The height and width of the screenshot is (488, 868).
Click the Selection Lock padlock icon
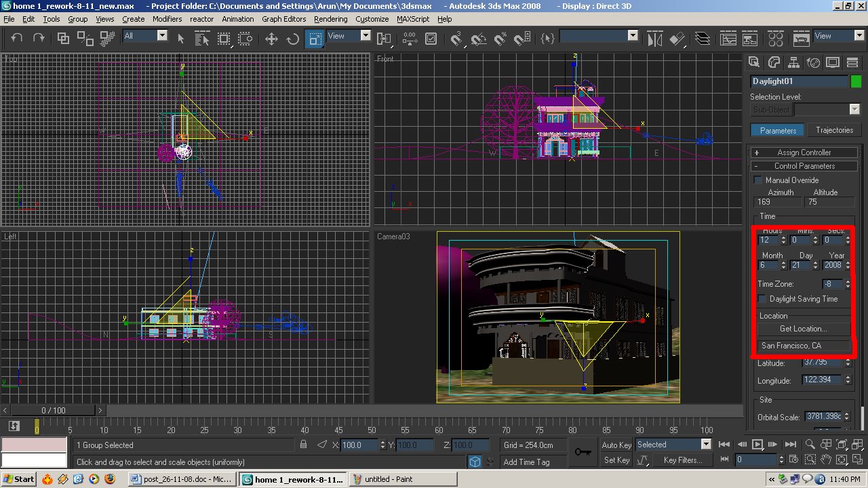[x=304, y=445]
